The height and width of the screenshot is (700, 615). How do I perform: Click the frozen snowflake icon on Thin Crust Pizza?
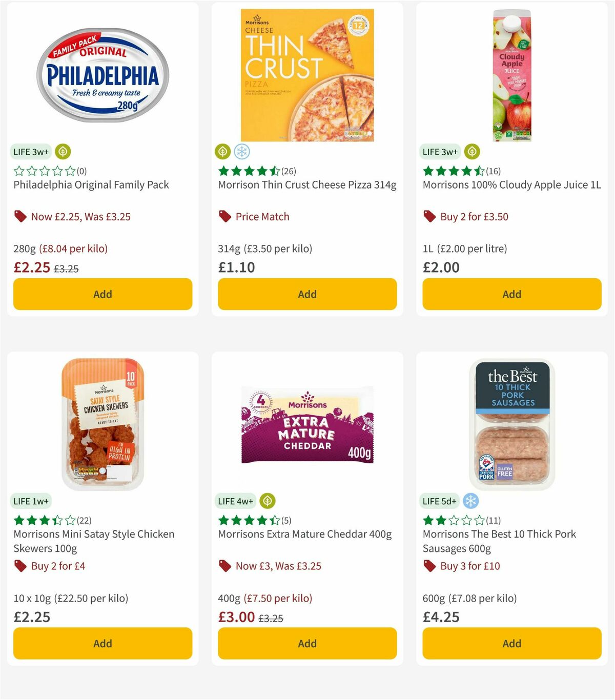241,152
